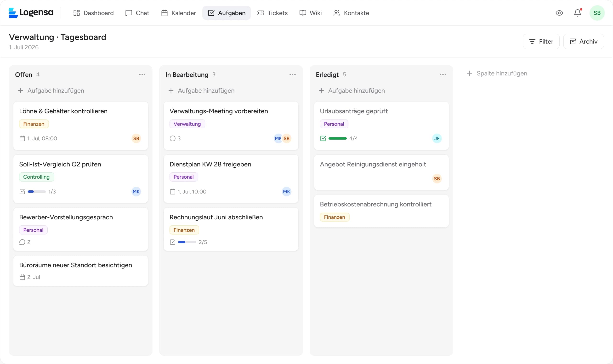Click Personal tag on Urlaubsanträge card
The height and width of the screenshot is (364, 613).
[334, 124]
